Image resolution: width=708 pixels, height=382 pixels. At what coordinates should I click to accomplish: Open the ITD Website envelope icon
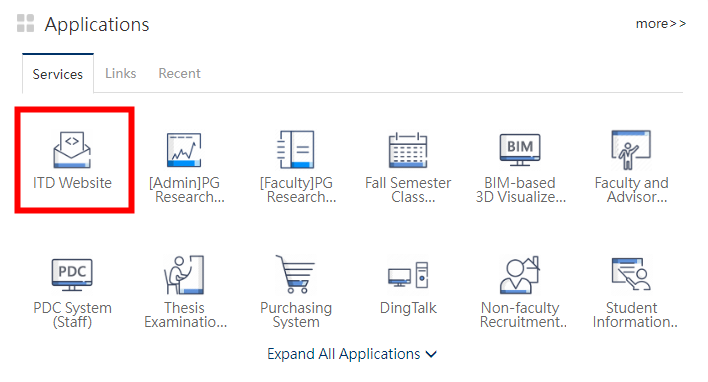[x=72, y=149]
